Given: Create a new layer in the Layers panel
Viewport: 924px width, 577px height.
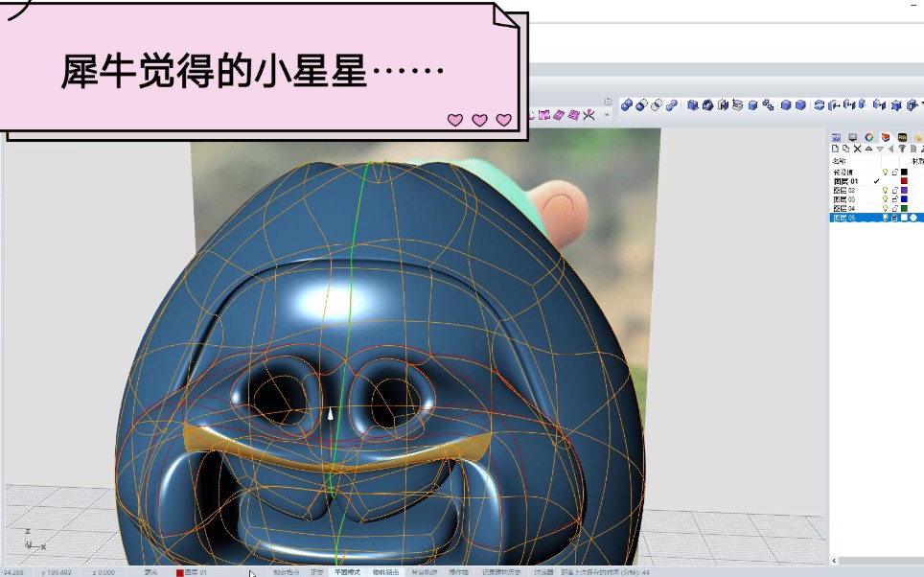Looking at the screenshot, I should click(833, 149).
